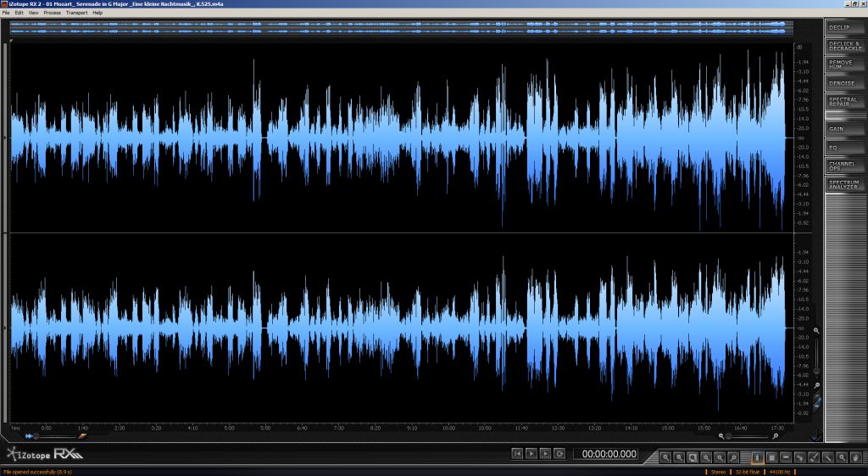Open the Denoise module

point(845,83)
